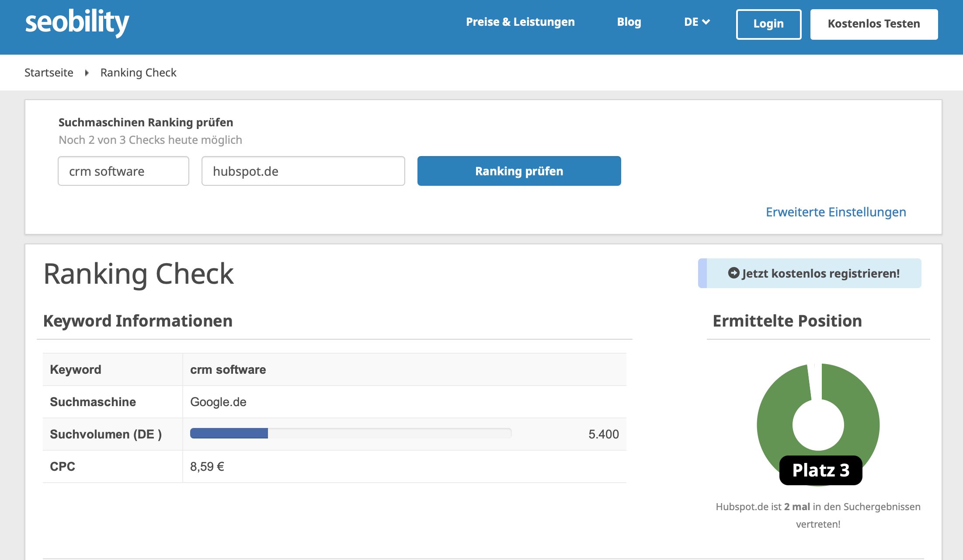Viewport: 963px width, 560px height.
Task: Select the keyword input containing crm software
Action: point(123,171)
